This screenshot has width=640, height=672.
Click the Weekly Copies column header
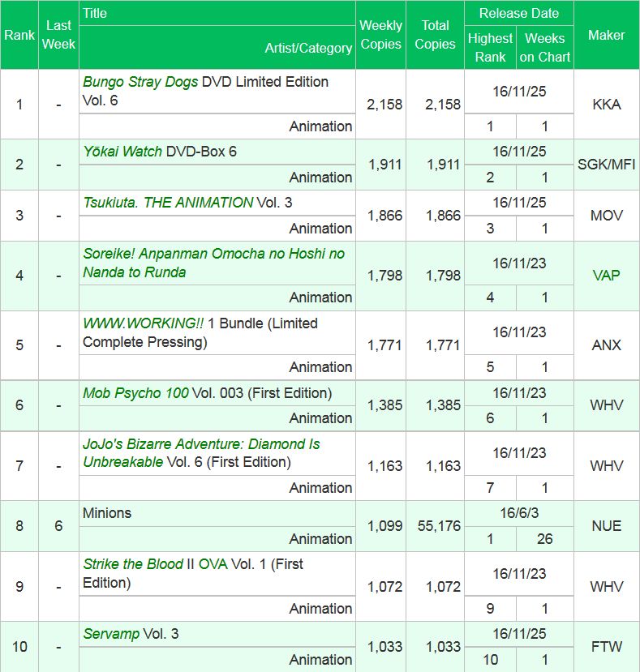[380, 36]
